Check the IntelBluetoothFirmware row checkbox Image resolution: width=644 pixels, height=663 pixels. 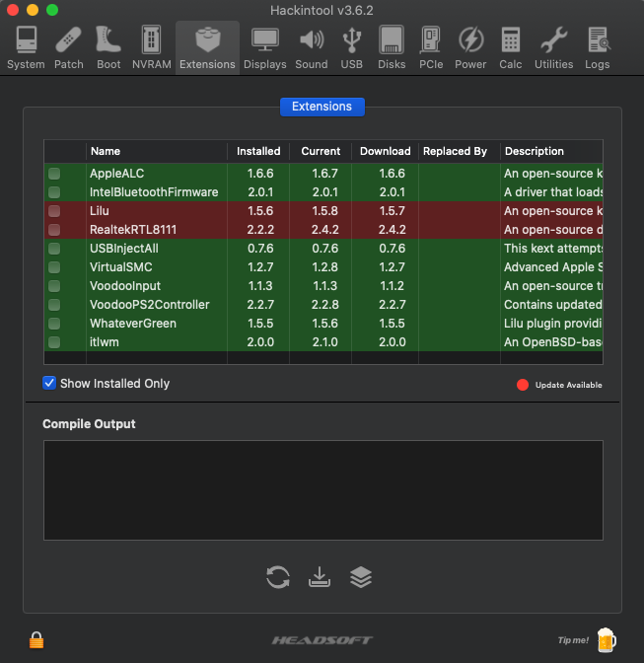[x=54, y=192]
